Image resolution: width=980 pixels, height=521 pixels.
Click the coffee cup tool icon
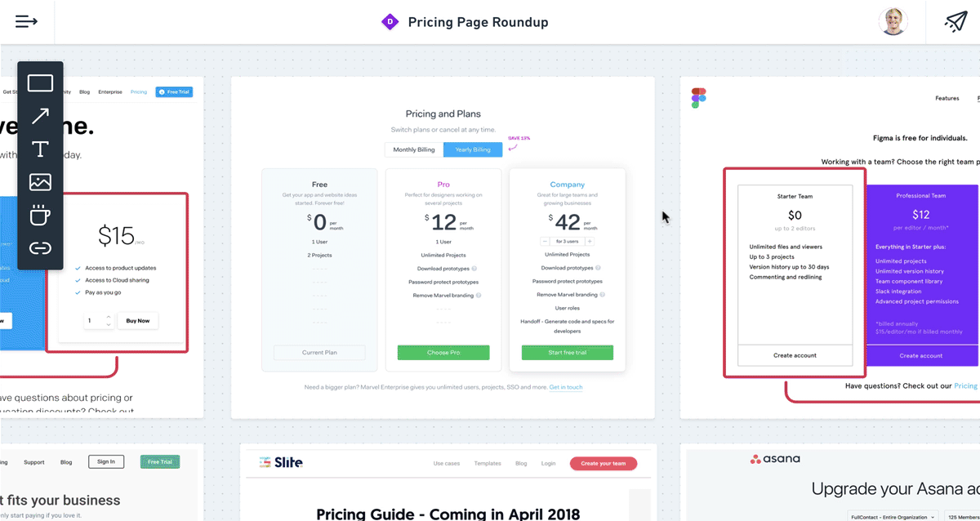point(40,216)
